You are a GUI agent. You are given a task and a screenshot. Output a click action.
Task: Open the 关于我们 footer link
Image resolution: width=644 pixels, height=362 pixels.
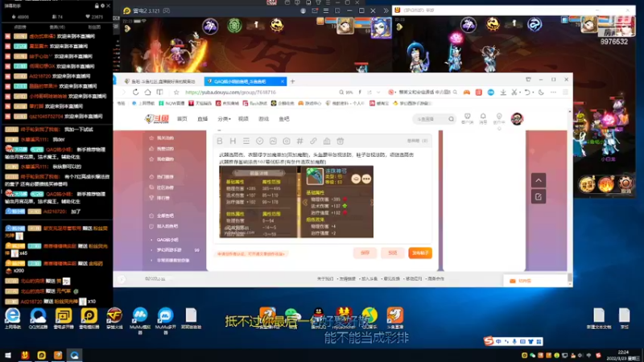click(x=325, y=278)
